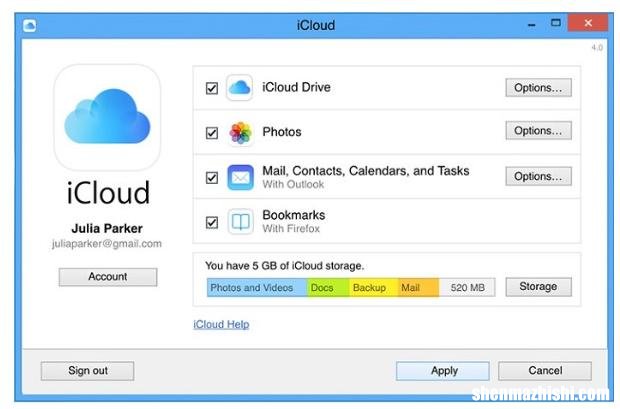Click the Mail storage segment
Screen dimensions: 620x409
pos(418,288)
